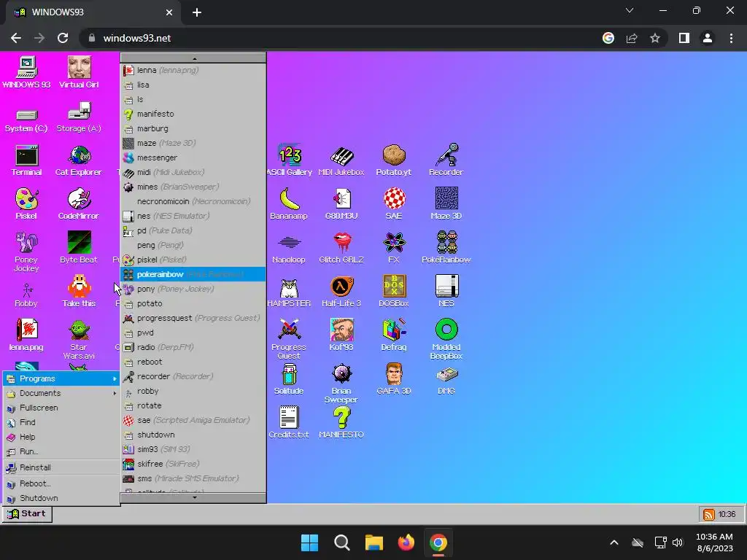Open the CodeMirror desktop icon
The height and width of the screenshot is (560, 747).
coord(79,204)
